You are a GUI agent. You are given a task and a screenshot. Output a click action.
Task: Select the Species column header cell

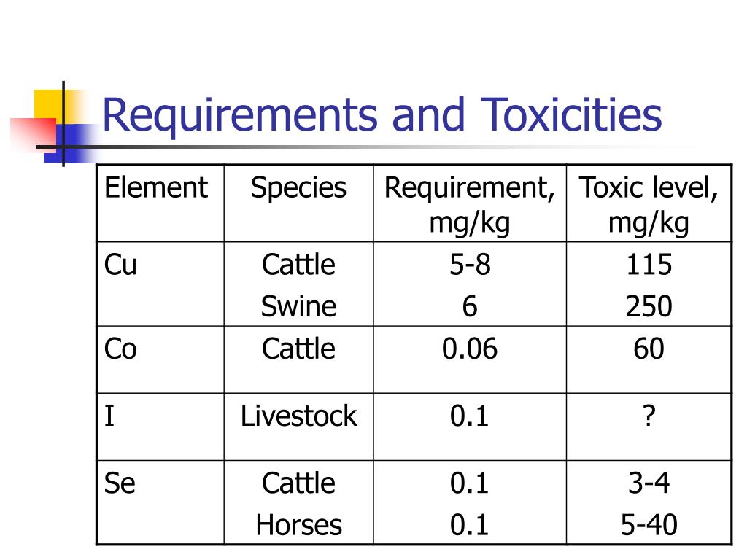298,203
